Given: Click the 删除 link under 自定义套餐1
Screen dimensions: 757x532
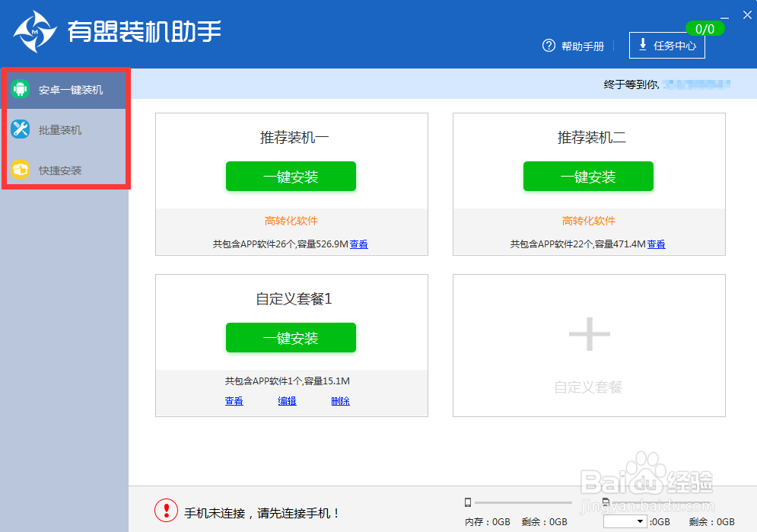Looking at the screenshot, I should click(x=340, y=400).
